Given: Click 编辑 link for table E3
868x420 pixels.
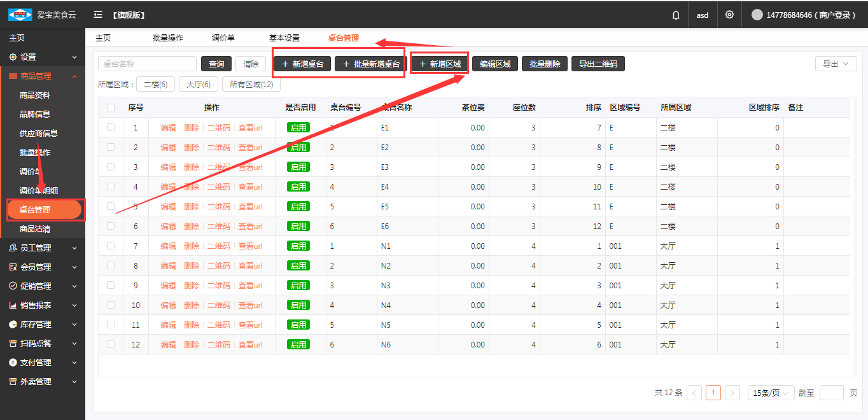Looking at the screenshot, I should coord(168,167).
